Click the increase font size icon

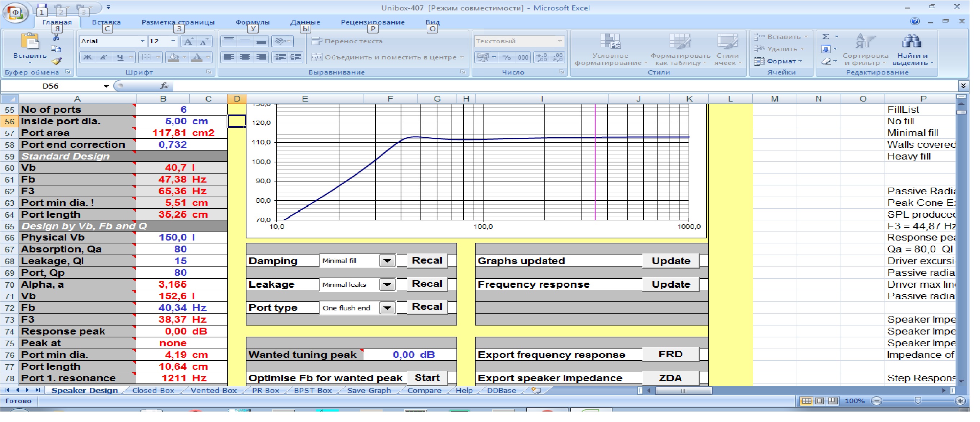tap(188, 41)
